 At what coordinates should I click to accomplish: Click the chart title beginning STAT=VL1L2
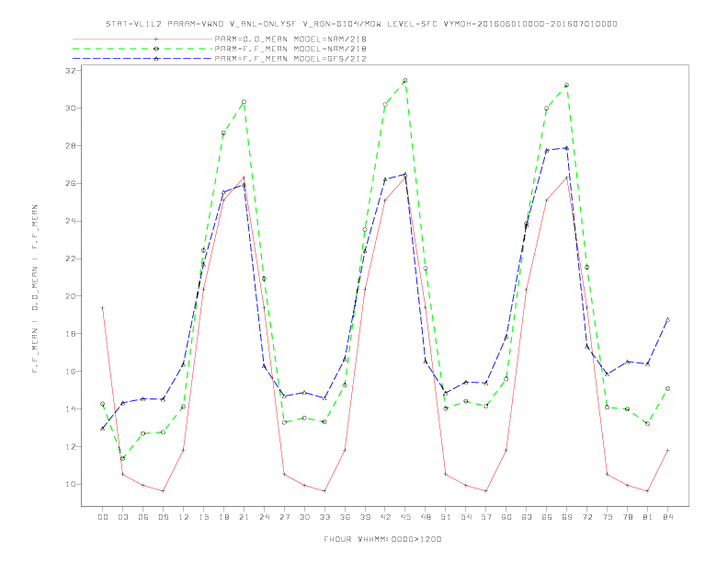(361, 24)
